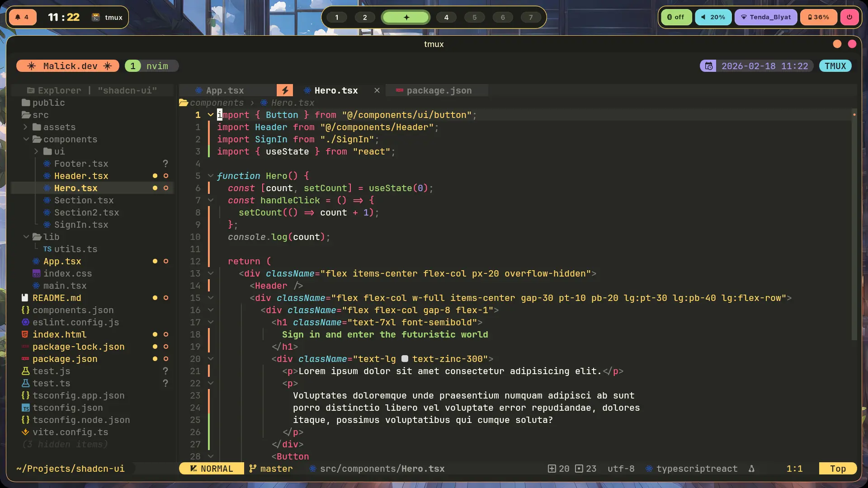Click the tmux app icon in top bar
Image resolution: width=868 pixels, height=488 pixels.
tap(95, 17)
